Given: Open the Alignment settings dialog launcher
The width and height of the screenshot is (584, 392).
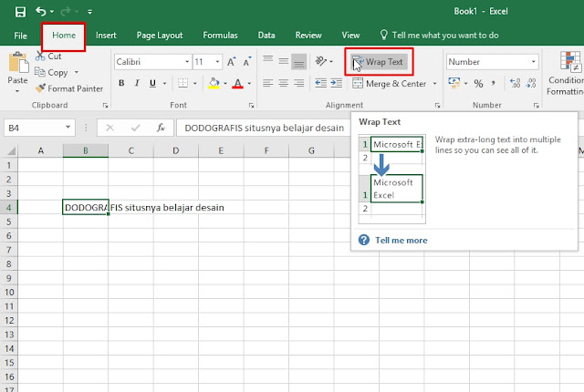Looking at the screenshot, I should pyautogui.click(x=437, y=106).
